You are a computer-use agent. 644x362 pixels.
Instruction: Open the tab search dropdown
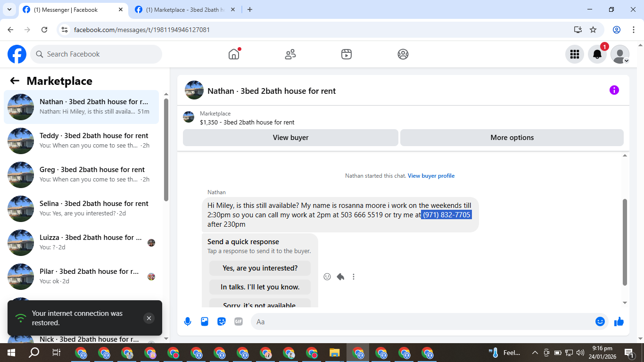(9, 9)
